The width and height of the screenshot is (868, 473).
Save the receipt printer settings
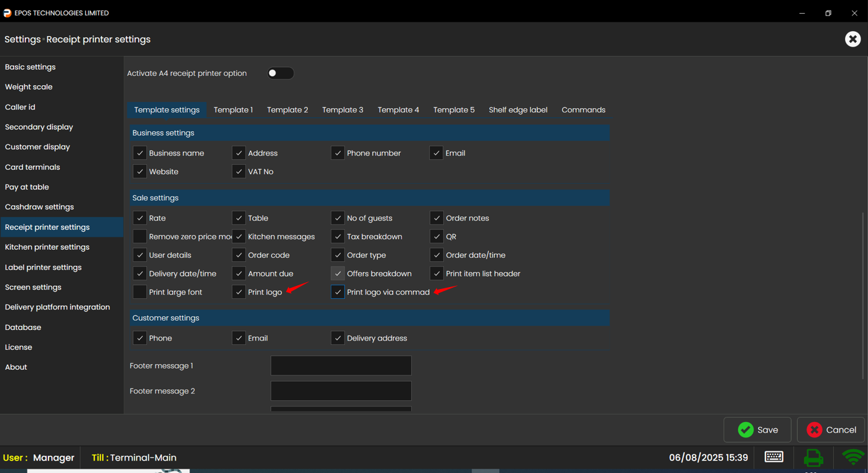pos(757,429)
